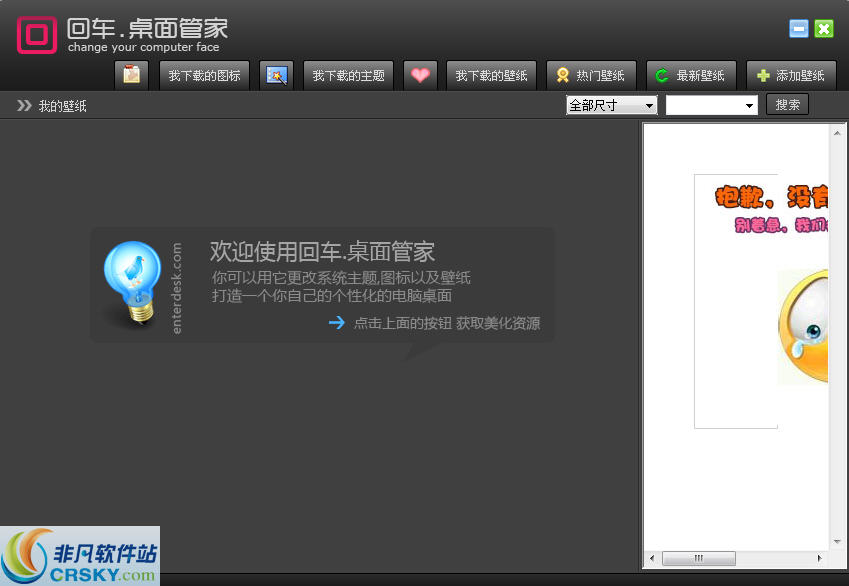Switch to the 我下载的主题 tab

pyautogui.click(x=348, y=75)
